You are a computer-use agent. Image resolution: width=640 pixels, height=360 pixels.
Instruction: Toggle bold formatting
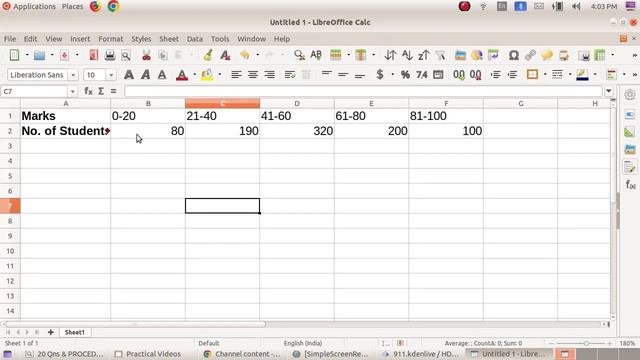point(129,75)
